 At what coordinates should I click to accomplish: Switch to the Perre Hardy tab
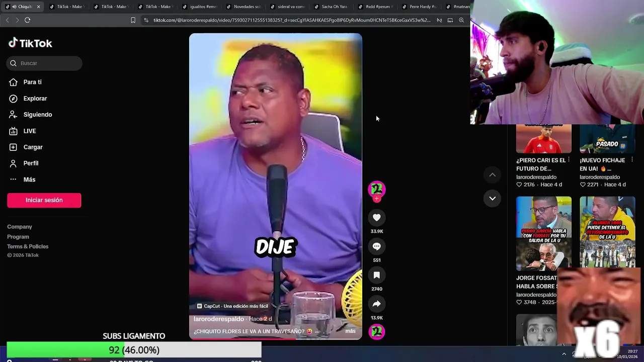click(420, 7)
